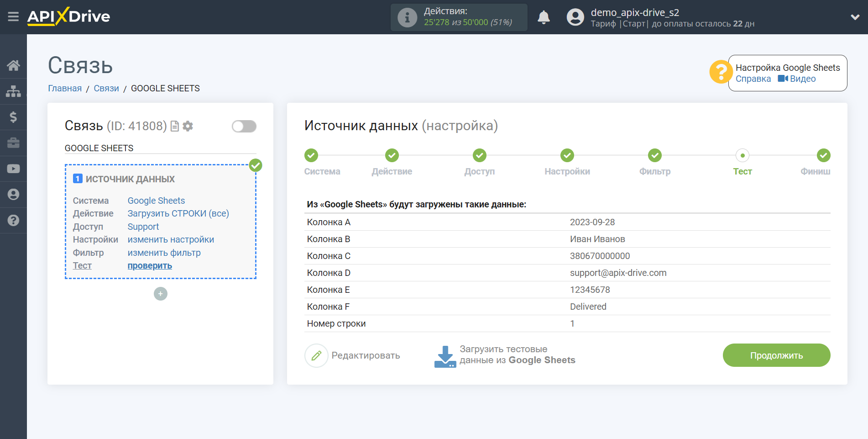Screen dimensions: 868x439
Task: Select the 12345678 value
Action: click(x=590, y=290)
